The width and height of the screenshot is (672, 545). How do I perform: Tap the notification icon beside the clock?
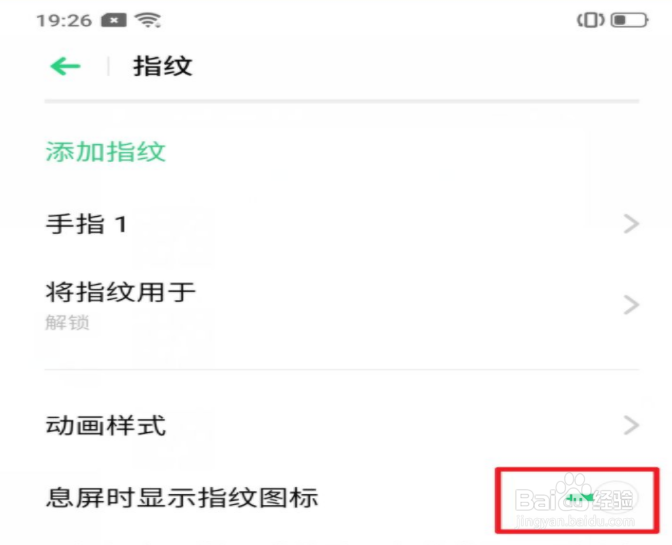coord(114,20)
